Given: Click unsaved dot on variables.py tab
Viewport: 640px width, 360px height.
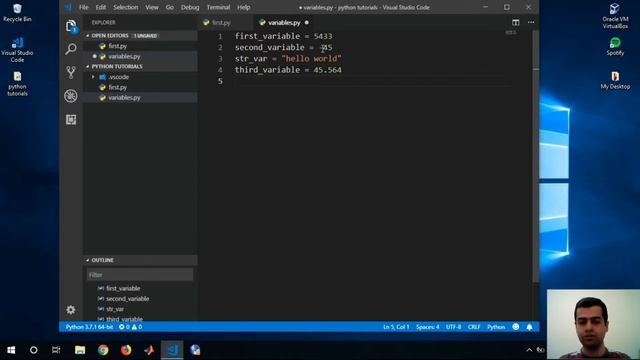Looking at the screenshot, I should [x=307, y=22].
